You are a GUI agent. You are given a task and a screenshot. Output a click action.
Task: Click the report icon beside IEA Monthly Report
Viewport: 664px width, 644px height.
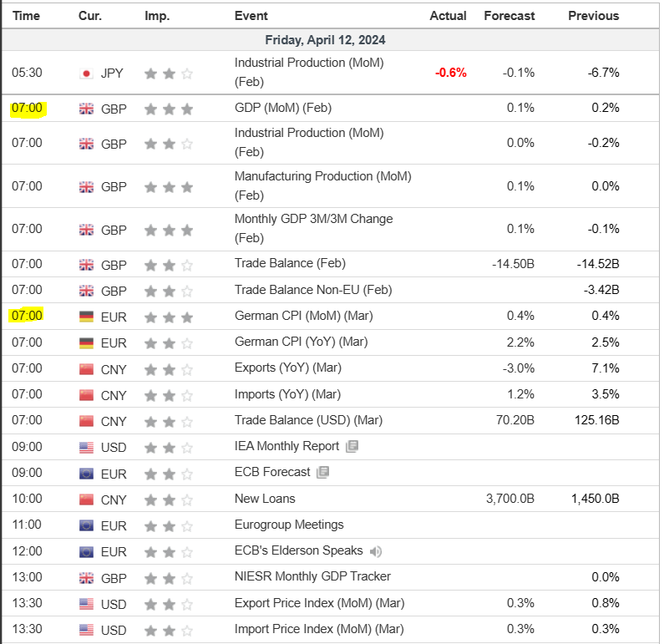352,446
